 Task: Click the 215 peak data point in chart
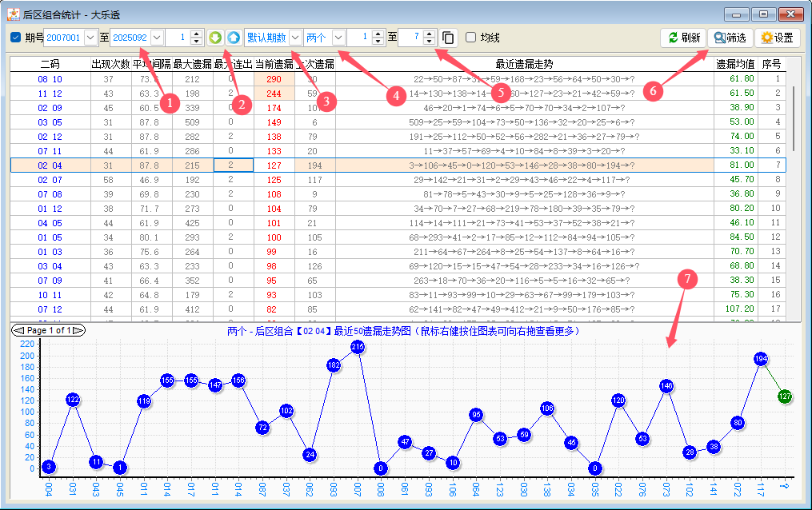(358, 347)
